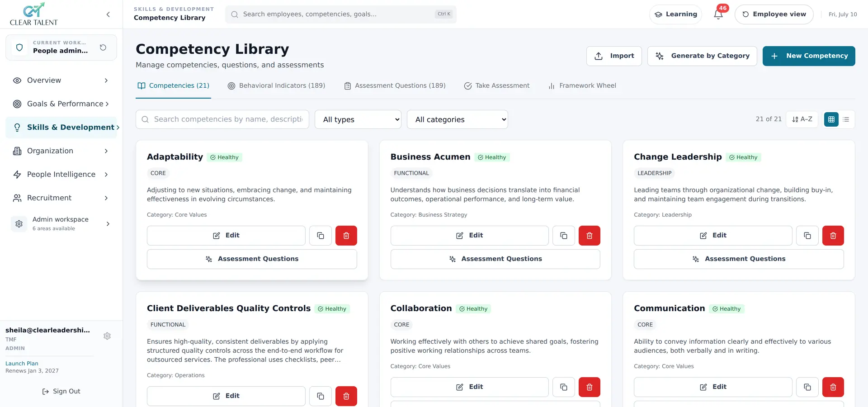Click the Launch Plan link

[x=22, y=364]
